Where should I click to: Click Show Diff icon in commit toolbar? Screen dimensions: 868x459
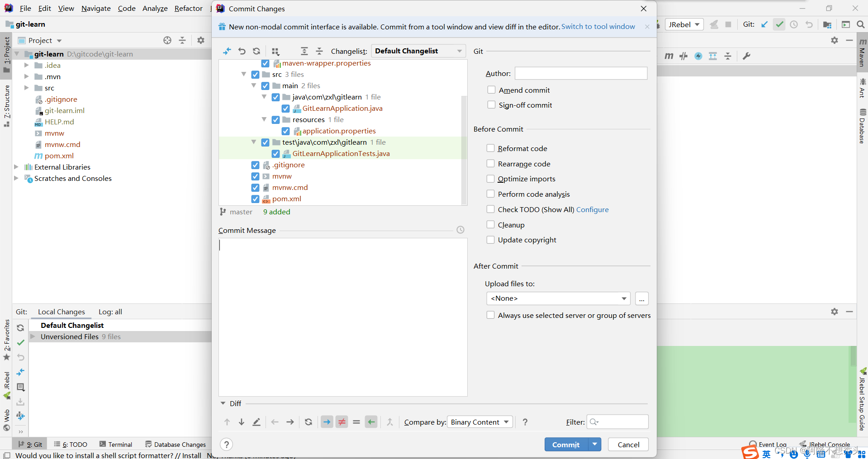click(x=227, y=51)
